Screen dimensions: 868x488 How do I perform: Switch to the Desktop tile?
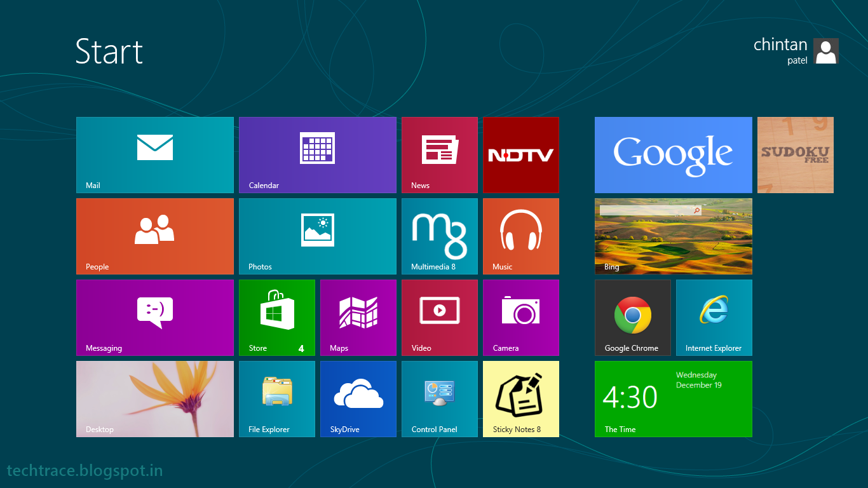[155, 399]
